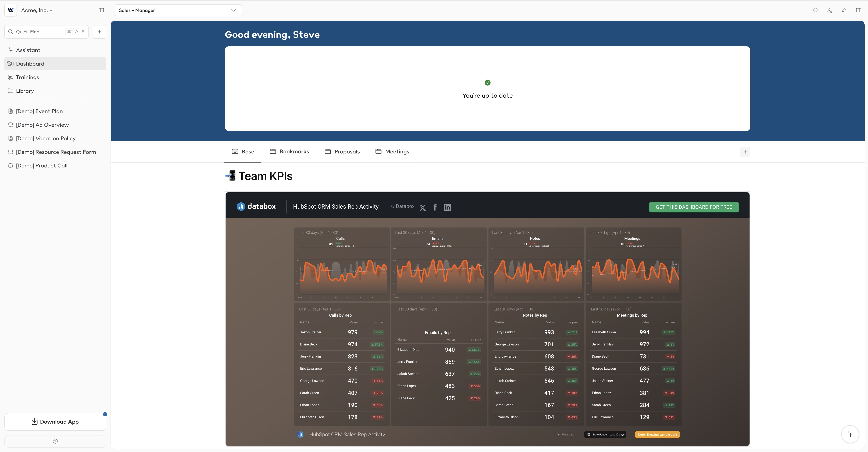This screenshot has height=452, width=868.
Task: Click the sparkle assistant button at bottom right
Action: pos(850,434)
